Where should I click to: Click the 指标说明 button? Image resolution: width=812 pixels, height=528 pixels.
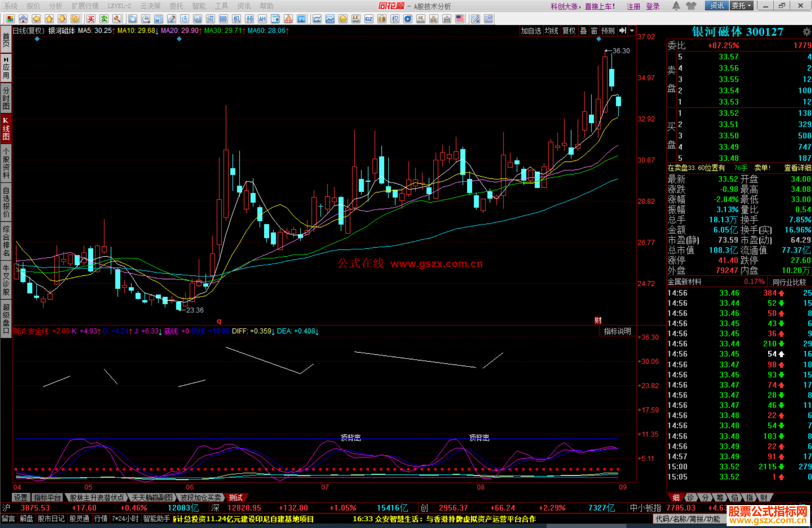tap(617, 331)
